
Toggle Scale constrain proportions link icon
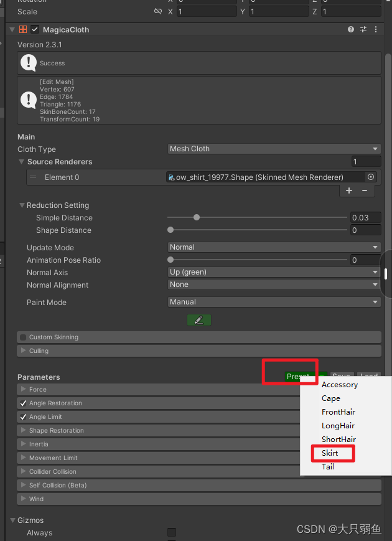pos(158,11)
